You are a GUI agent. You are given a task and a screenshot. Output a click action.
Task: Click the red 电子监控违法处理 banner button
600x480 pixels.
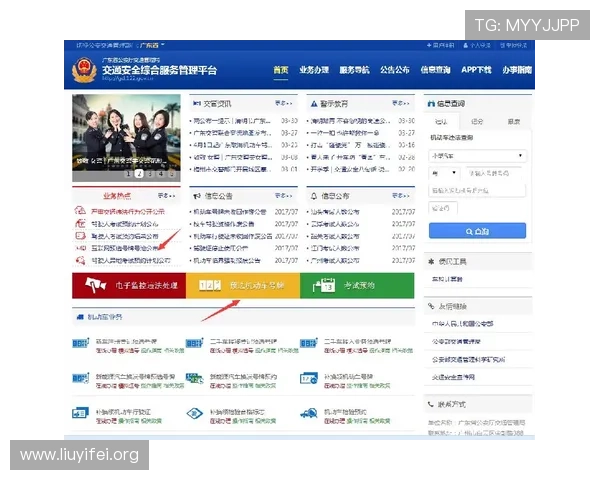pos(129,285)
